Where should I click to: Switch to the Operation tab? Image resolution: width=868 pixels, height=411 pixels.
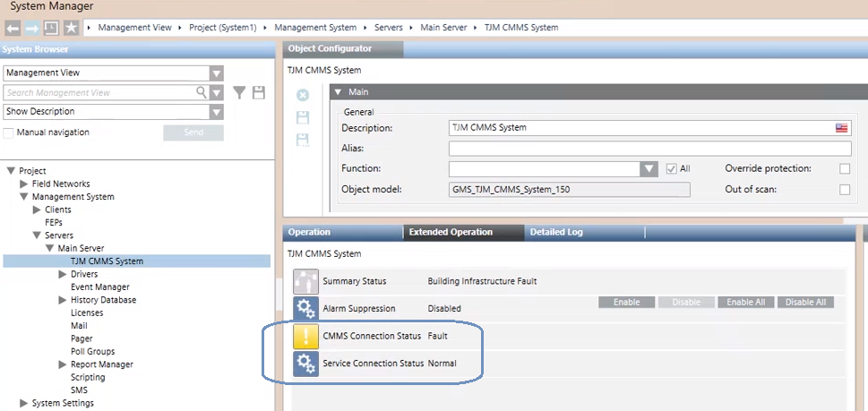point(309,232)
